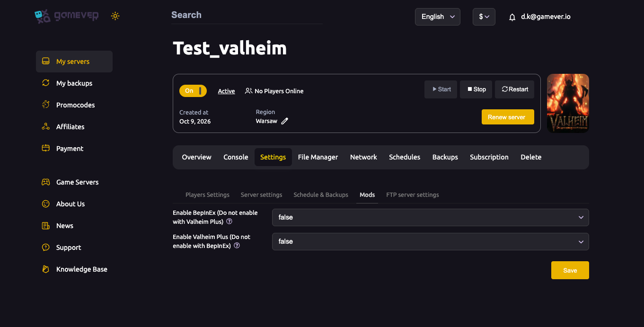Viewport: 644px width, 327px height.
Task: Click the Support question icon
Action: click(46, 247)
